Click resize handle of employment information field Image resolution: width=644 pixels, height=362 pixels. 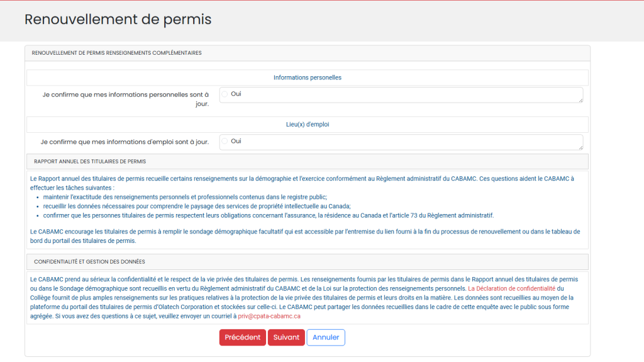click(580, 147)
